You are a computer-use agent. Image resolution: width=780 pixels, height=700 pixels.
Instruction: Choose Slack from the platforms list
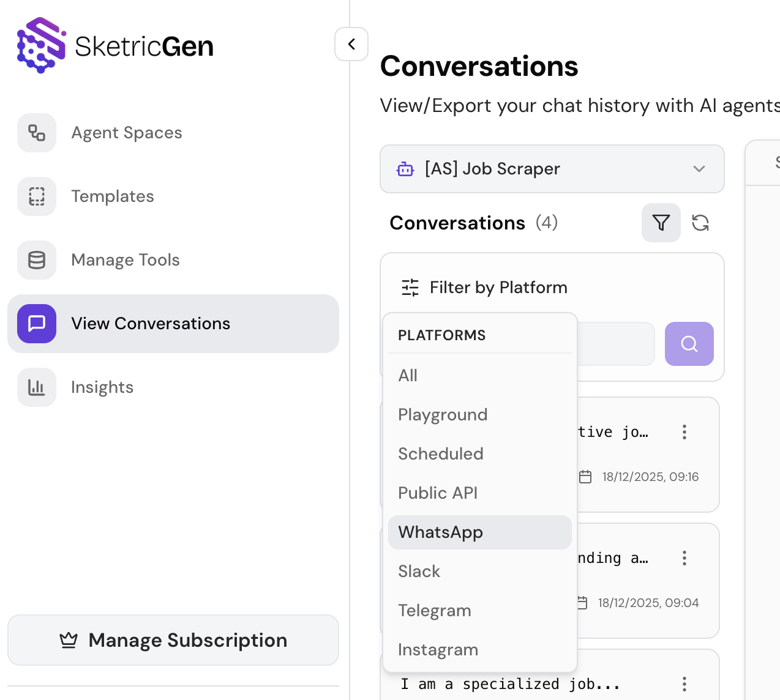419,571
